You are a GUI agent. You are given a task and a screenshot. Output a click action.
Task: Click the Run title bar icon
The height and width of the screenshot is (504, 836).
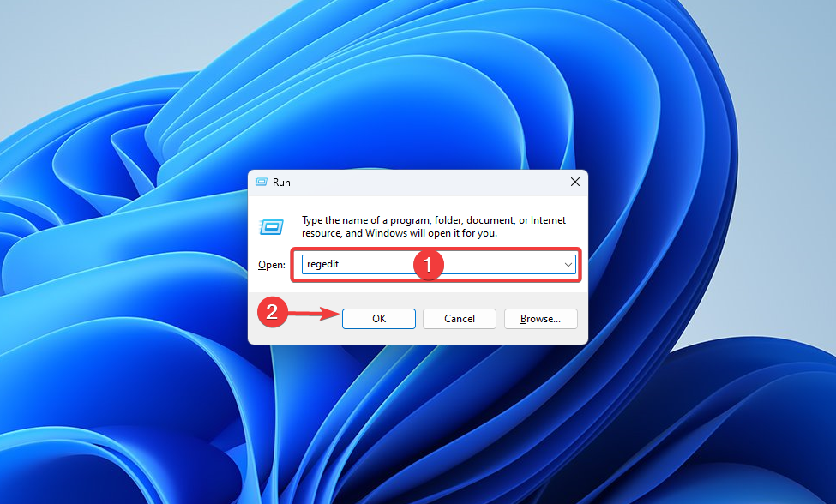click(x=262, y=183)
